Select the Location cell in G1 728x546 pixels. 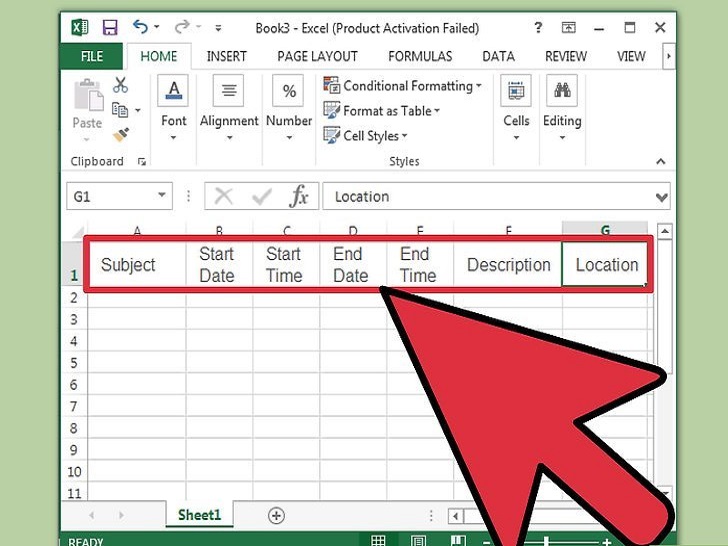[604, 265]
